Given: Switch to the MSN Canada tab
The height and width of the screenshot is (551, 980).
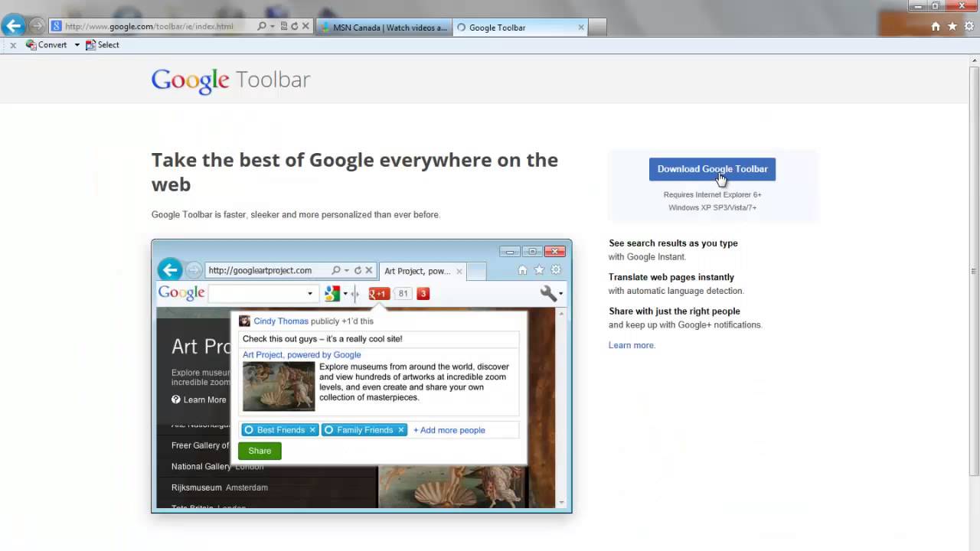Looking at the screenshot, I should (x=383, y=28).
